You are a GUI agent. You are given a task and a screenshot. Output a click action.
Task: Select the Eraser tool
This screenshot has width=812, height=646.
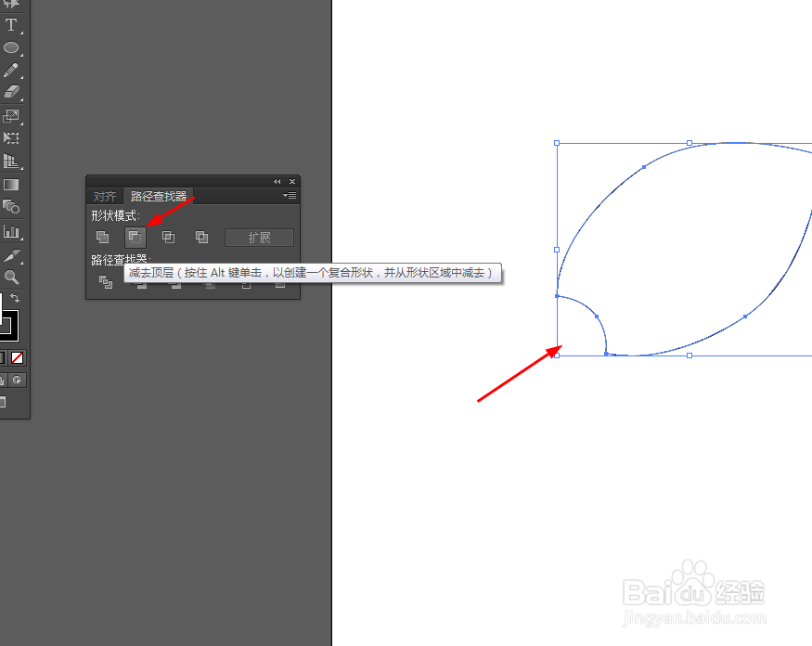tap(11, 92)
